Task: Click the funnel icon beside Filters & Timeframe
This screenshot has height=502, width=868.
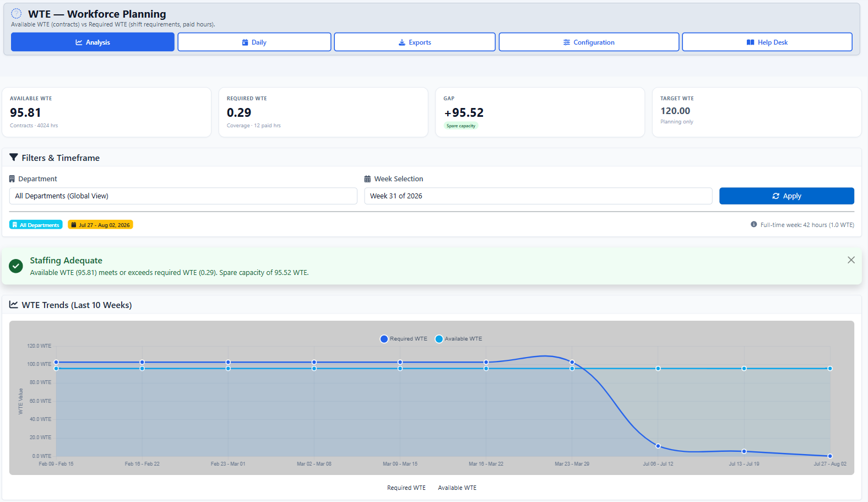Action: 14,158
